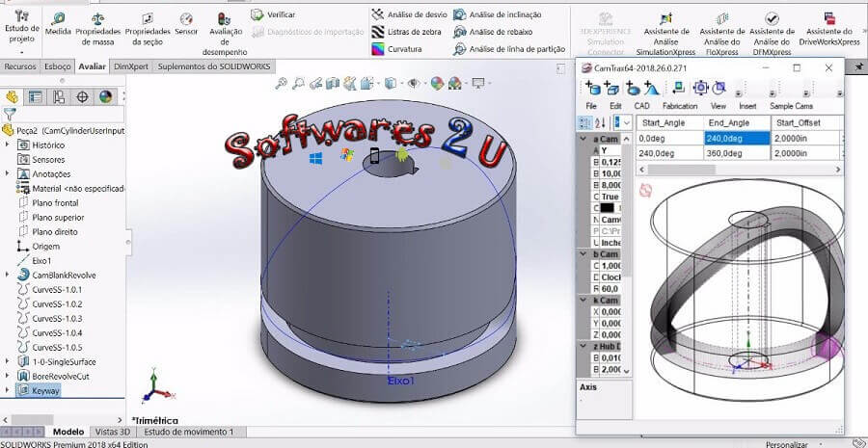Expand the BoreRevolveCut feature

(7, 376)
